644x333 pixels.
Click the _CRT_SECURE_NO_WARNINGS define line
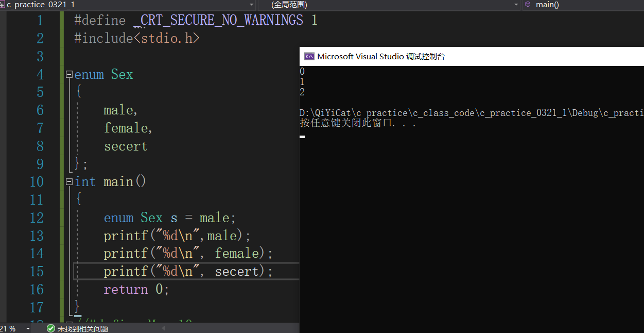(x=196, y=21)
